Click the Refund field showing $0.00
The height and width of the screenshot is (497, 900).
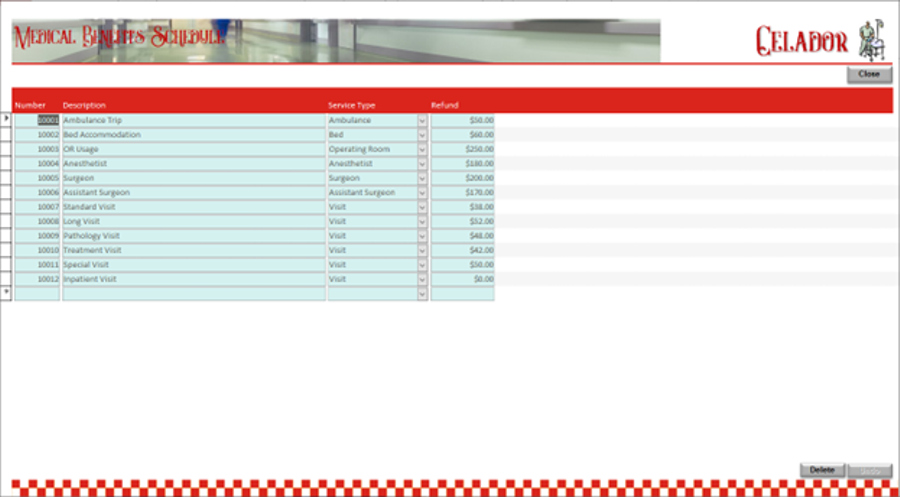463,279
